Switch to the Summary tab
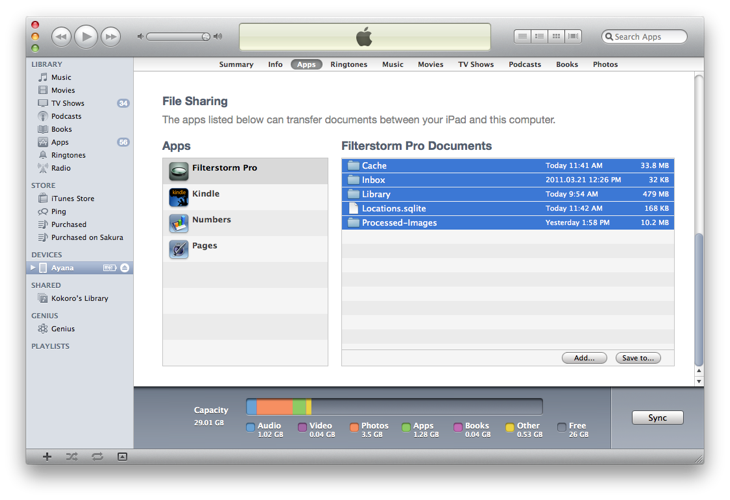This screenshot has width=730, height=500. click(236, 65)
